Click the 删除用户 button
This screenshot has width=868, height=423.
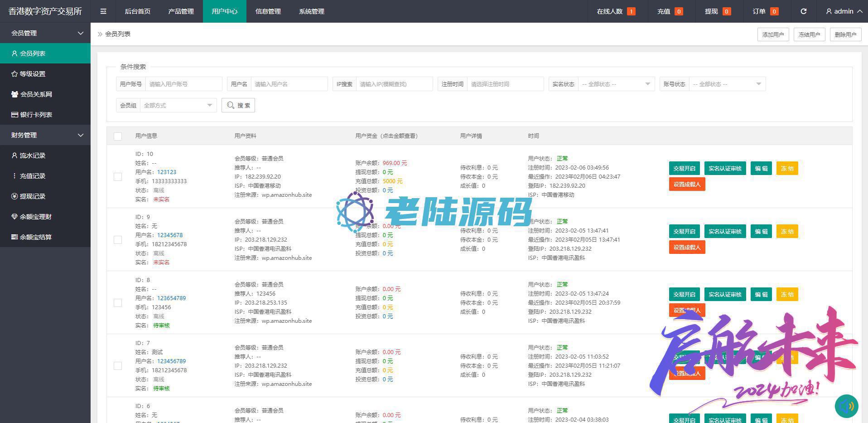tap(845, 34)
